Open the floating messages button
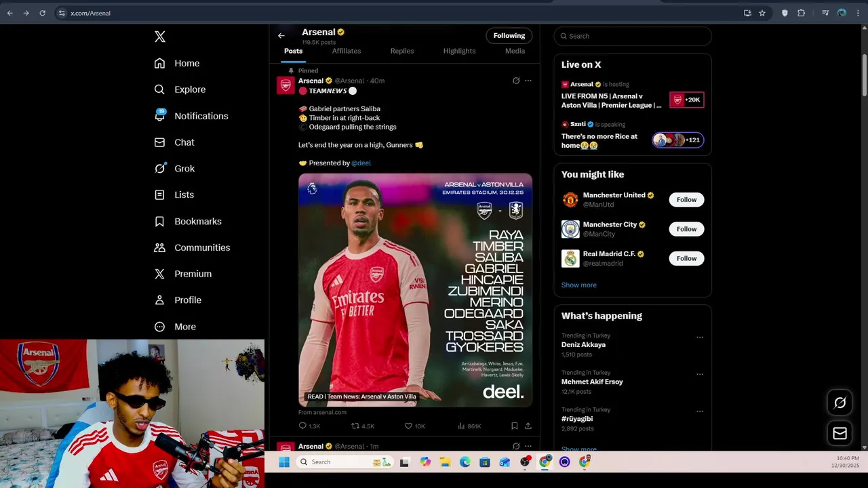The height and width of the screenshot is (488, 868). [x=840, y=433]
